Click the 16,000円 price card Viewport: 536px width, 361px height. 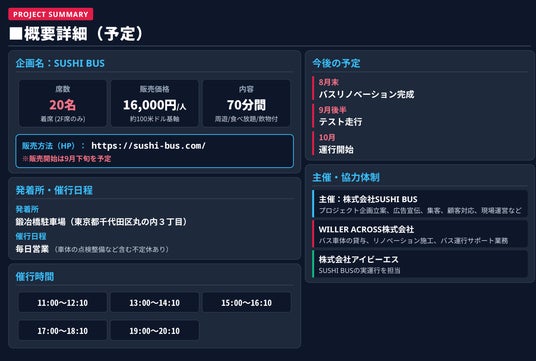(155, 104)
